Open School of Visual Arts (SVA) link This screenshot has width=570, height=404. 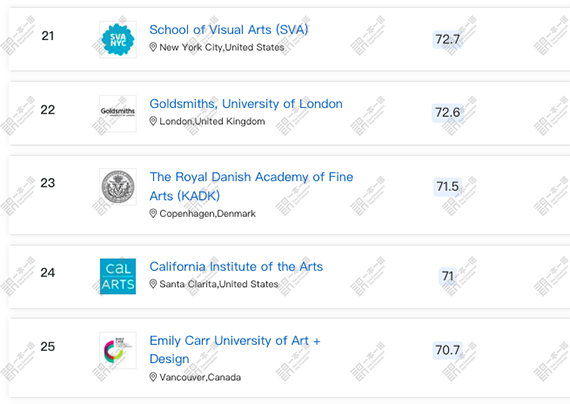tap(229, 29)
